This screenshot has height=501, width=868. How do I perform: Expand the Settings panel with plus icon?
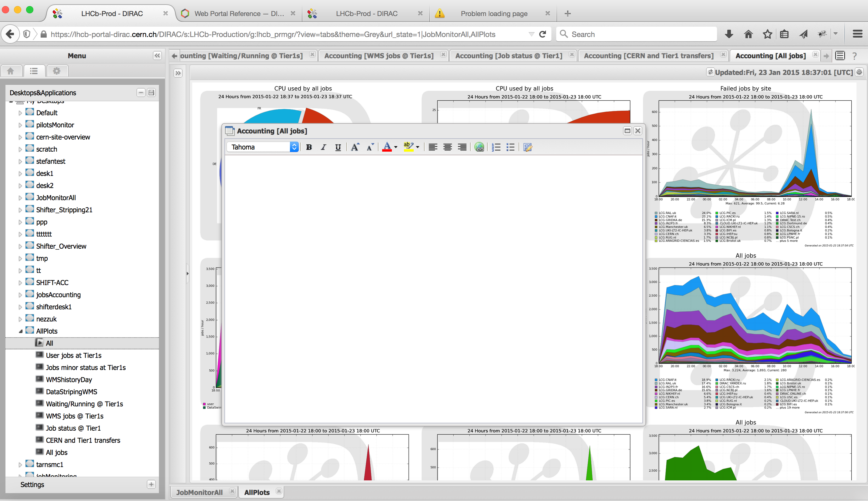click(x=151, y=485)
